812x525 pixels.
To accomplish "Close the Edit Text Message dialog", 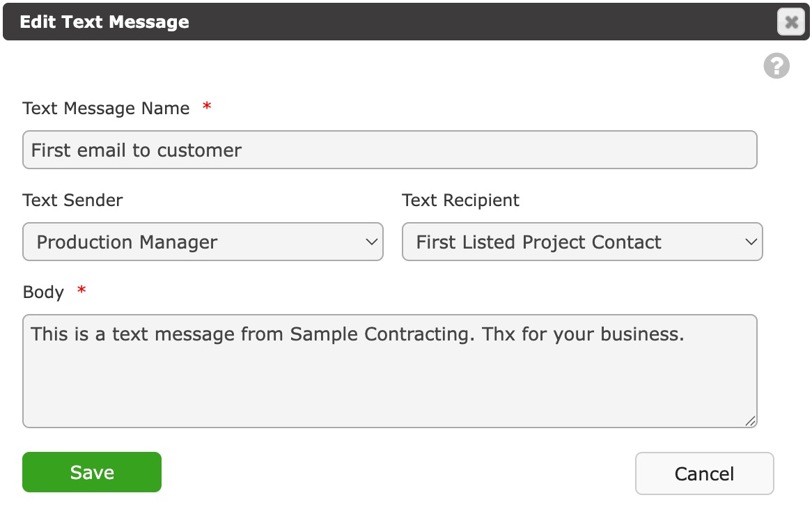I will pyautogui.click(x=791, y=22).
